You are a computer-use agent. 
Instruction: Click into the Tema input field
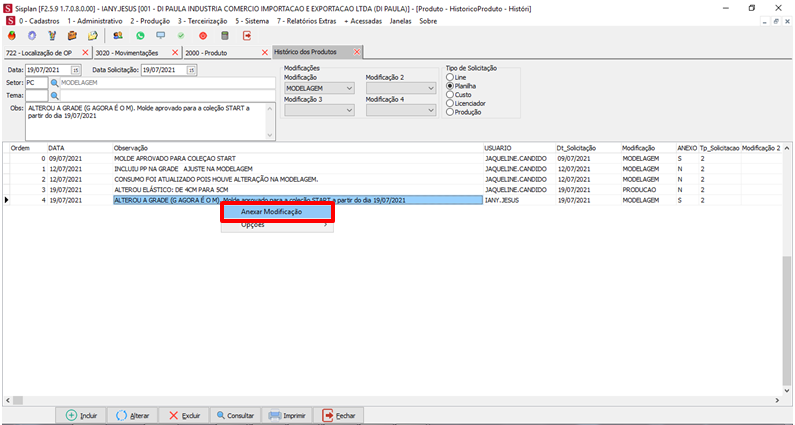(x=36, y=95)
